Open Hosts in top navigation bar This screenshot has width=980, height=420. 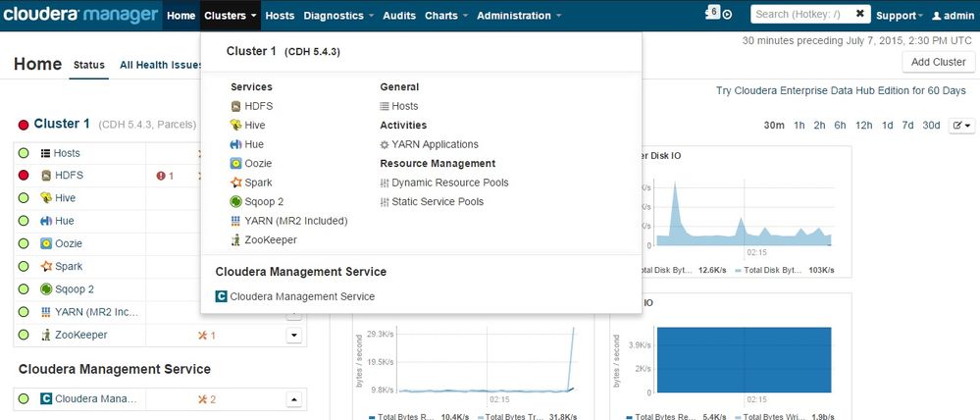click(280, 16)
